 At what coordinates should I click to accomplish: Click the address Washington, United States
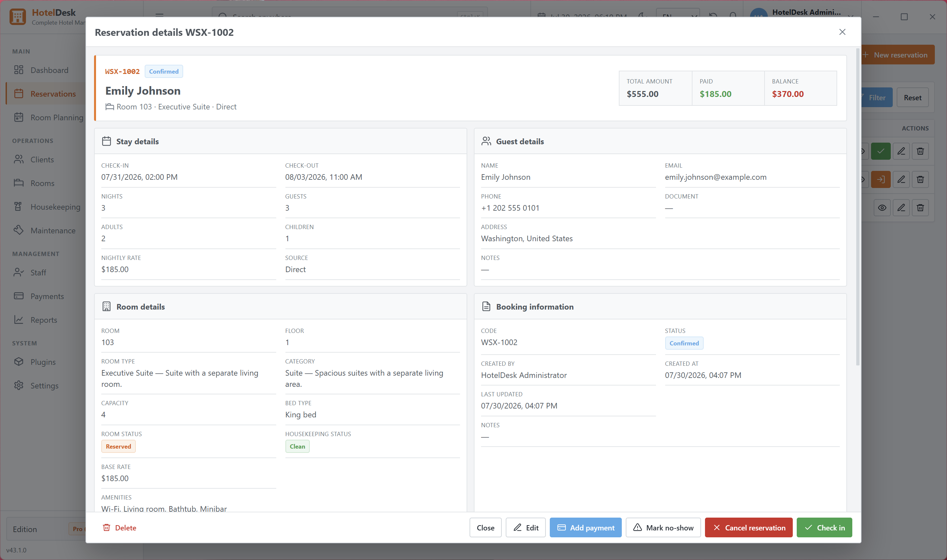pos(526,239)
